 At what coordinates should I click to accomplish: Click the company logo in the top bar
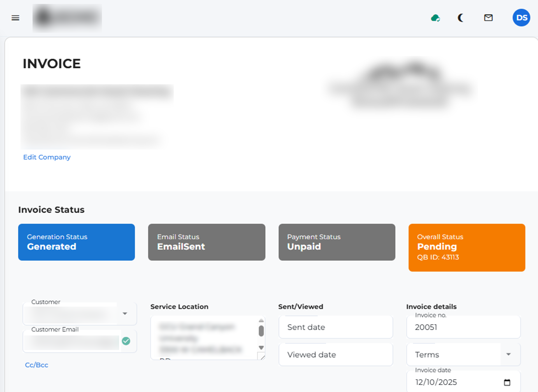point(67,18)
